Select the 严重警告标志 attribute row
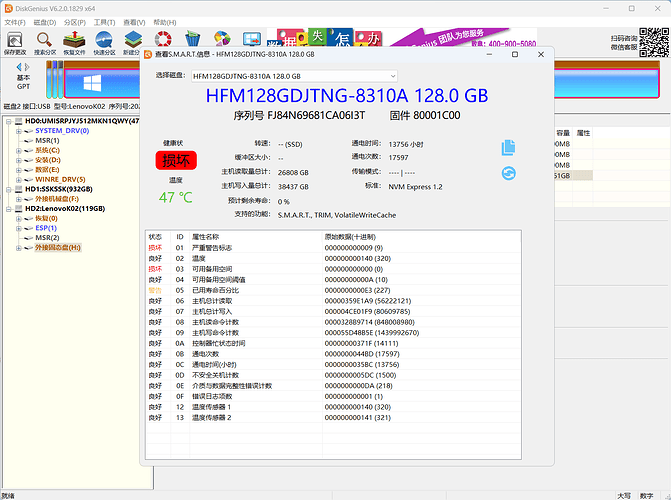 pos(333,248)
